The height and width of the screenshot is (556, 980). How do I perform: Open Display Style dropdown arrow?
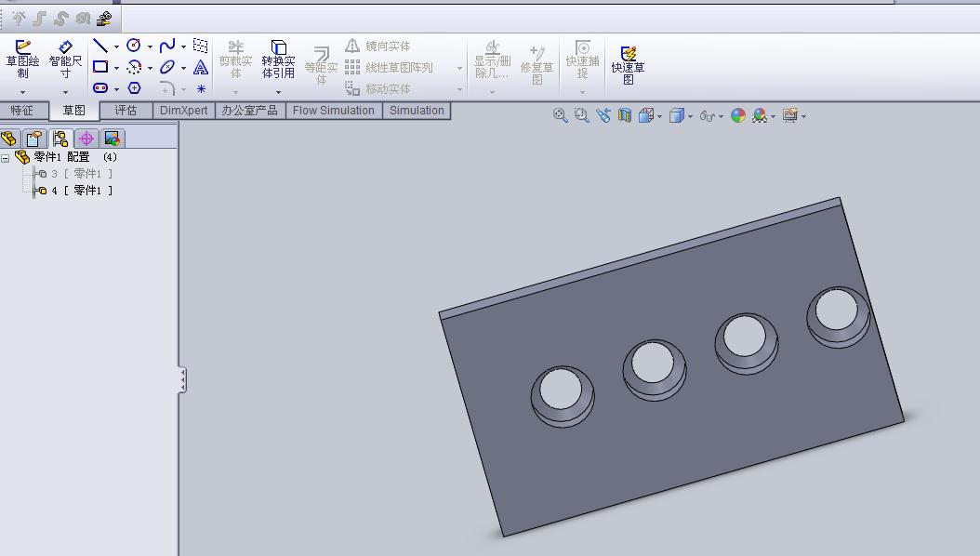coord(690,116)
